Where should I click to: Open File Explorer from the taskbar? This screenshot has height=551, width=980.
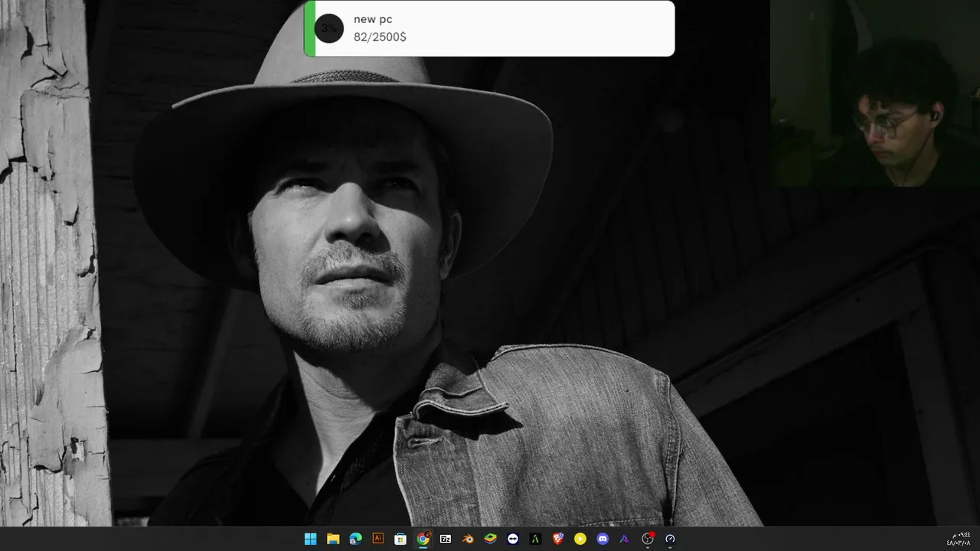point(333,539)
